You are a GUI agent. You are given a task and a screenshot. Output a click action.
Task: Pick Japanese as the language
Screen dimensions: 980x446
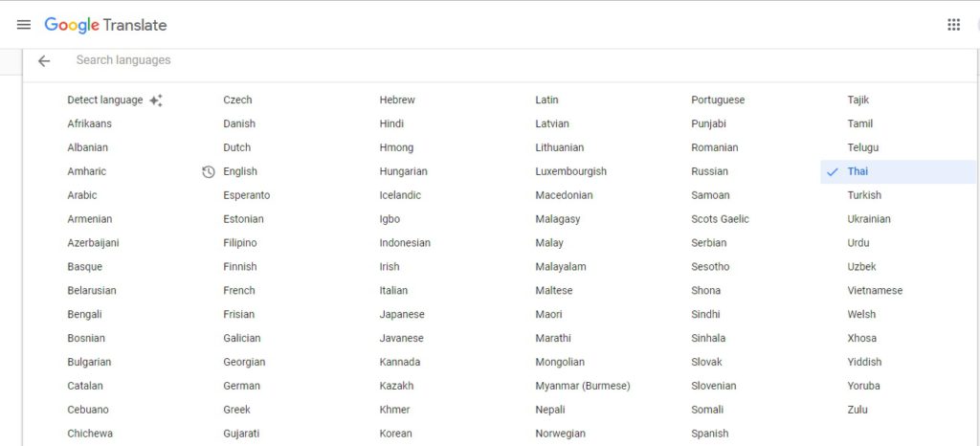(402, 315)
